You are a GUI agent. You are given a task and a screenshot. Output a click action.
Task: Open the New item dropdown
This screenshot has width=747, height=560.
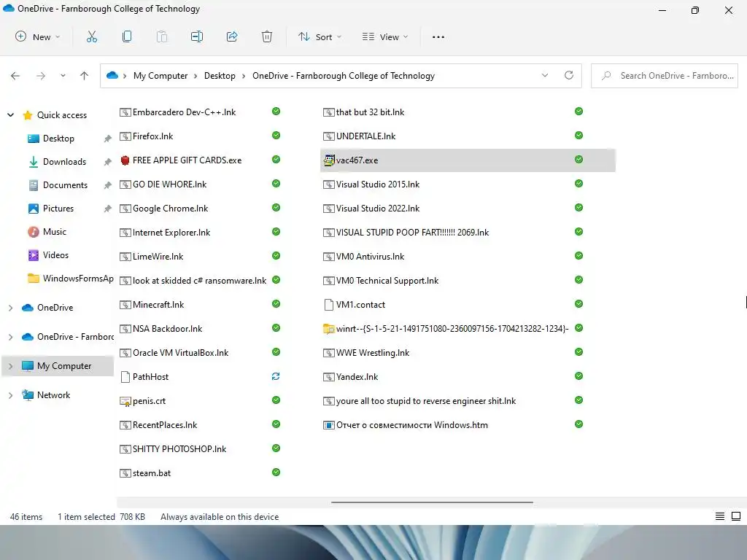point(38,36)
